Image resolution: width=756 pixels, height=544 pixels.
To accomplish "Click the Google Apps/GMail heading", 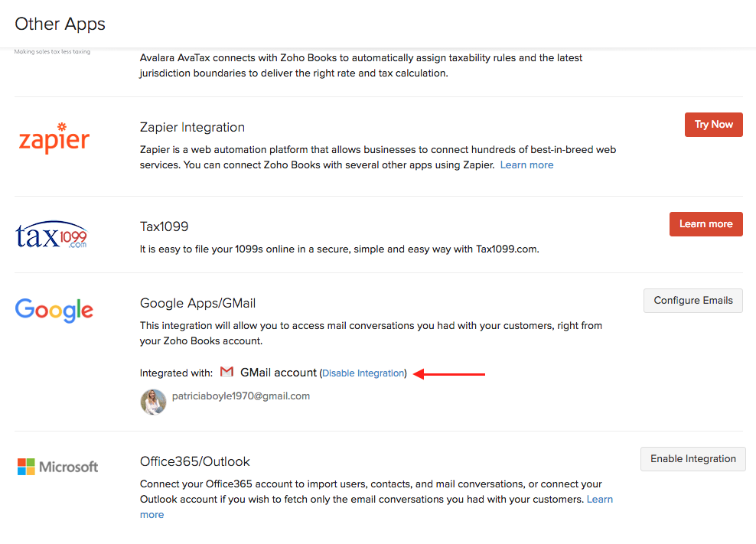I will point(203,303).
